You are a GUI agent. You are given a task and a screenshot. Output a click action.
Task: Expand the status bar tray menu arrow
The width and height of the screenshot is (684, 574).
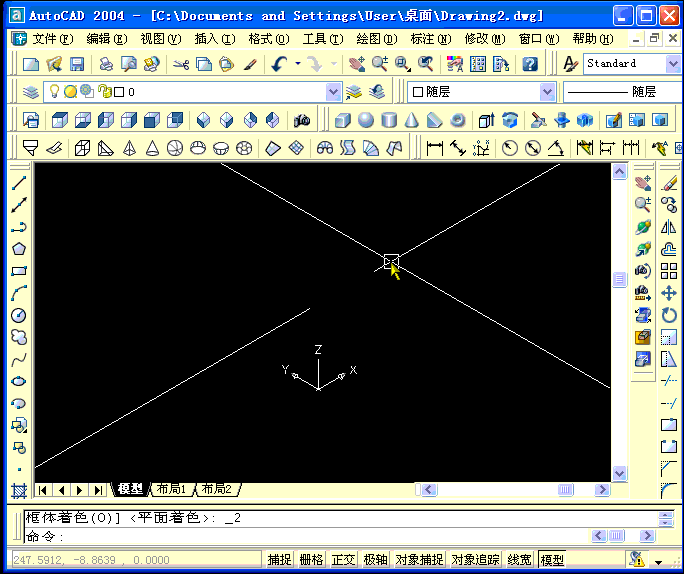659,562
